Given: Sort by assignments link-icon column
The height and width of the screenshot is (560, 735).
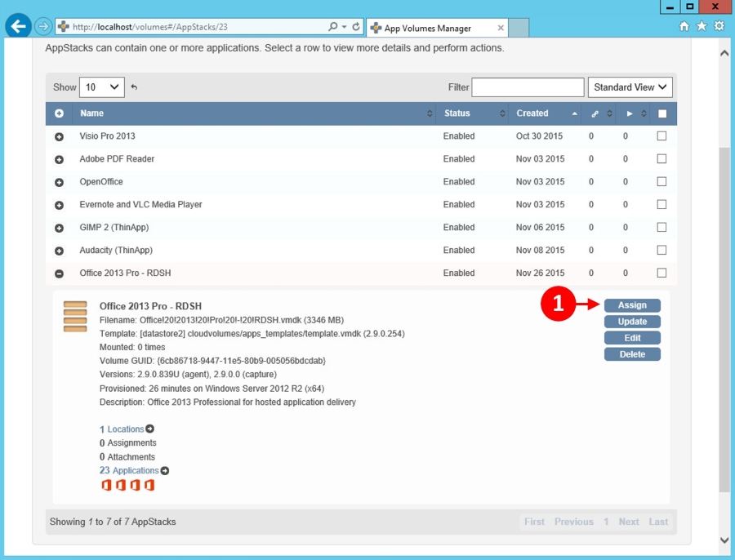Looking at the screenshot, I should coord(599,113).
